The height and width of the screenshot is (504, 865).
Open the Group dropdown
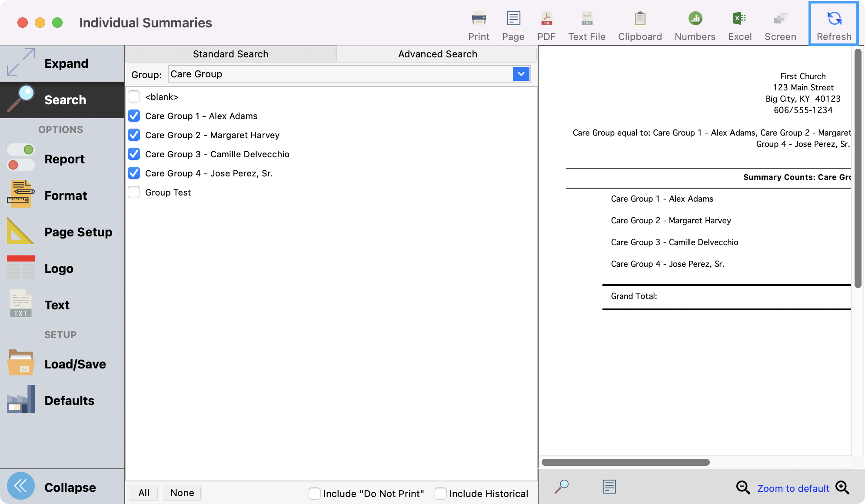521,74
